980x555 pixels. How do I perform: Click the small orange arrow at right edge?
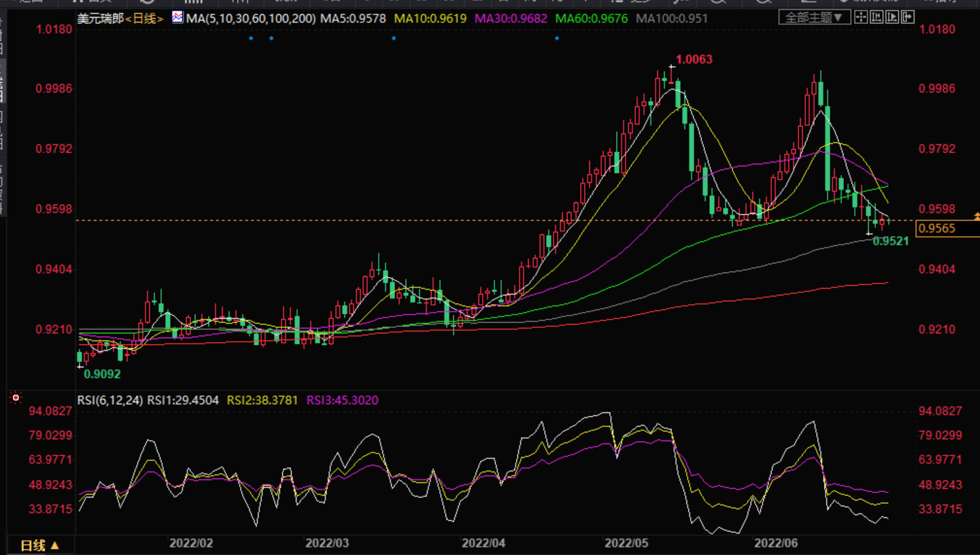click(x=976, y=216)
